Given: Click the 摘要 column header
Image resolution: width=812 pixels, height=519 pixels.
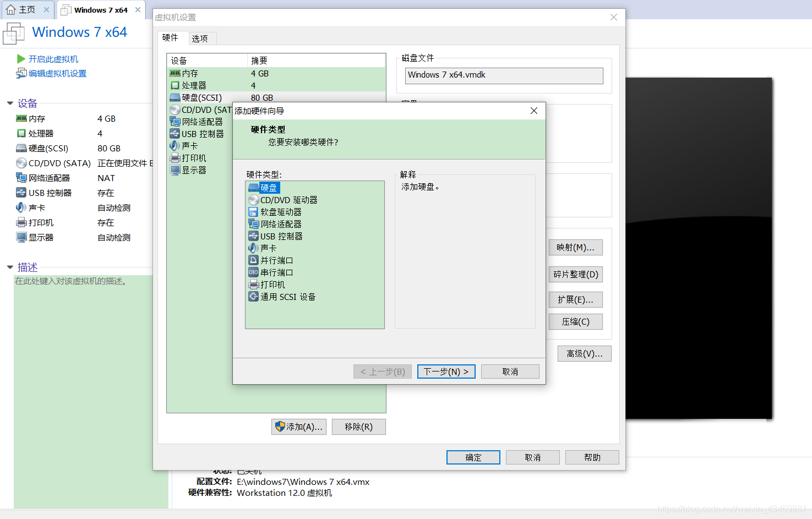Looking at the screenshot, I should point(317,61).
